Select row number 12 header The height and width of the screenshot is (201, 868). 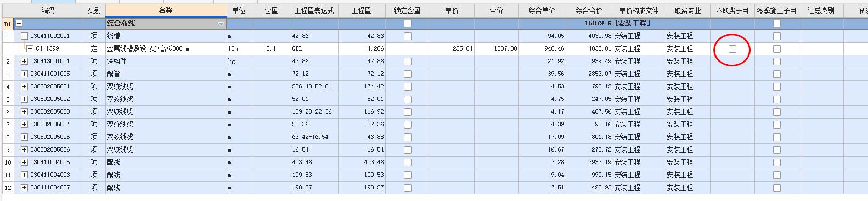point(8,187)
